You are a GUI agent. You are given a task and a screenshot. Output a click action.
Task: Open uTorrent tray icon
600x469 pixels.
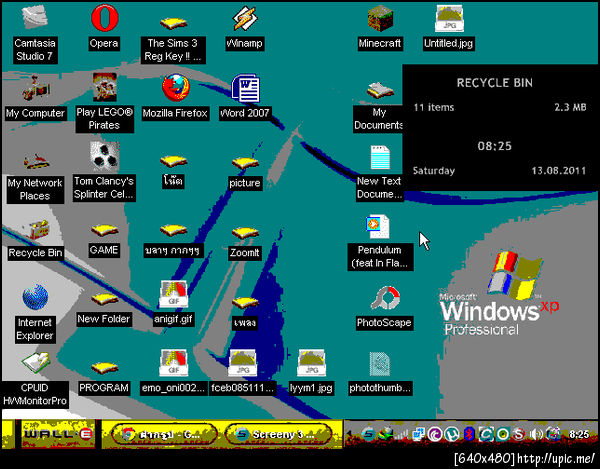452,434
